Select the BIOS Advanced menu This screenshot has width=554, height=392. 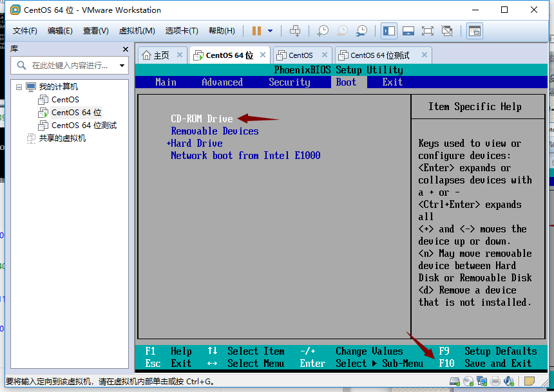click(222, 82)
